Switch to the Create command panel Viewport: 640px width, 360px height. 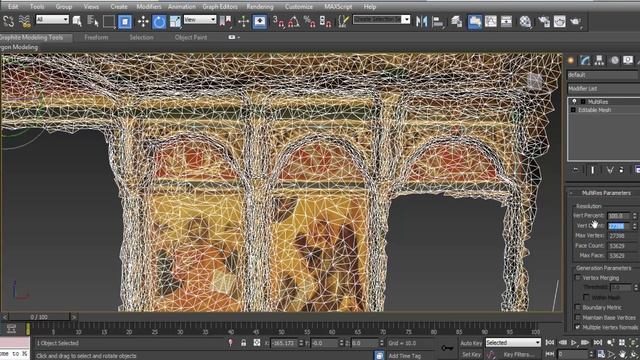(x=571, y=60)
